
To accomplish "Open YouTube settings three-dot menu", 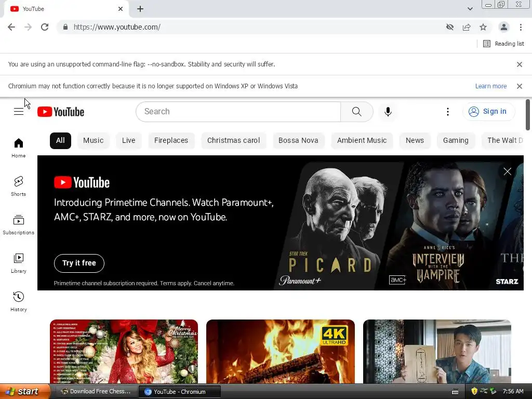I will [448, 112].
